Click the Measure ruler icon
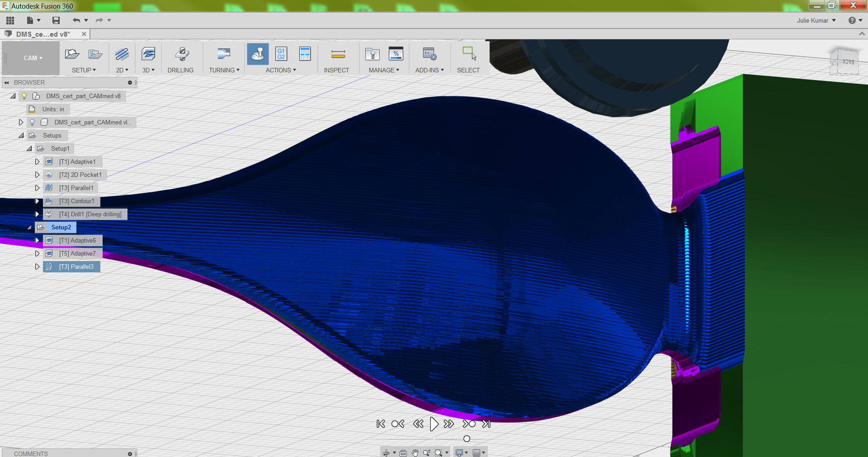Image resolution: width=868 pixels, height=457 pixels. [x=338, y=54]
